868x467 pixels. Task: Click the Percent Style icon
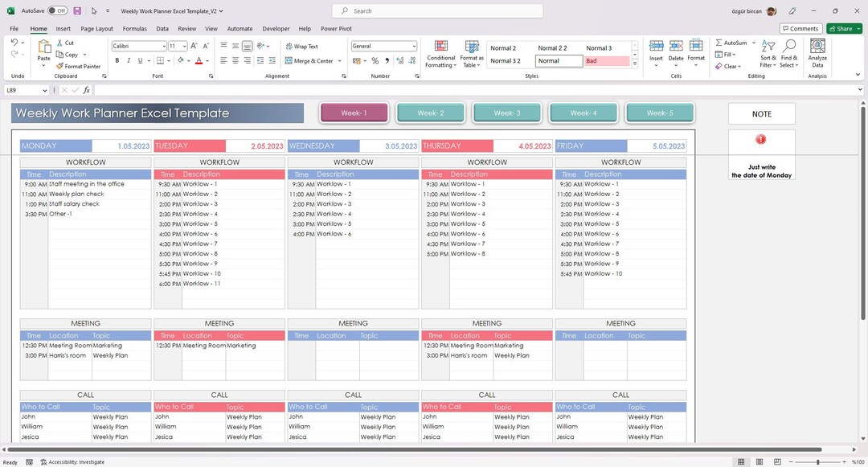point(374,59)
